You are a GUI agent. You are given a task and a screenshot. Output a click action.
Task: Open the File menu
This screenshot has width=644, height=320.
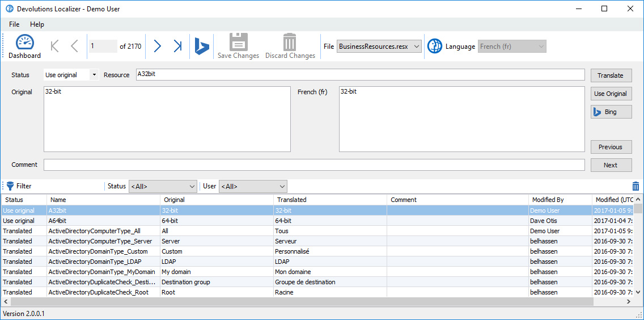point(14,24)
